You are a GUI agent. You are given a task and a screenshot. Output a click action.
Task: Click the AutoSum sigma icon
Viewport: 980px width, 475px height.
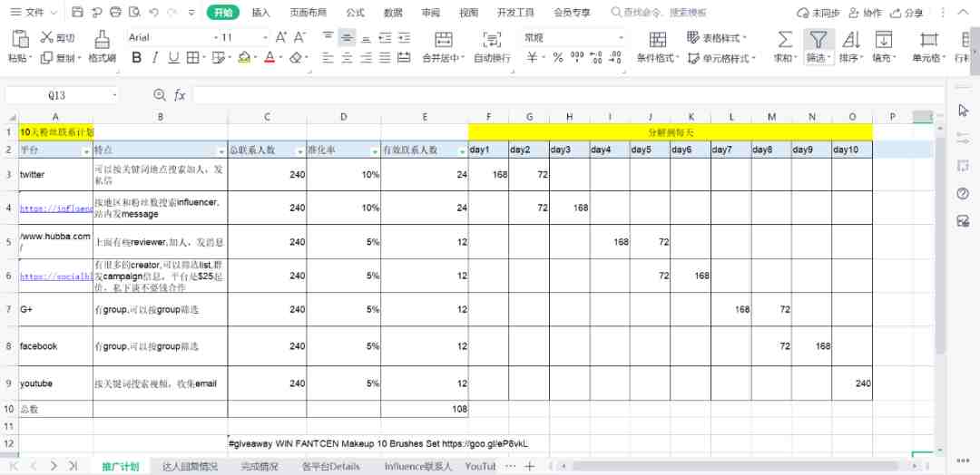(784, 39)
